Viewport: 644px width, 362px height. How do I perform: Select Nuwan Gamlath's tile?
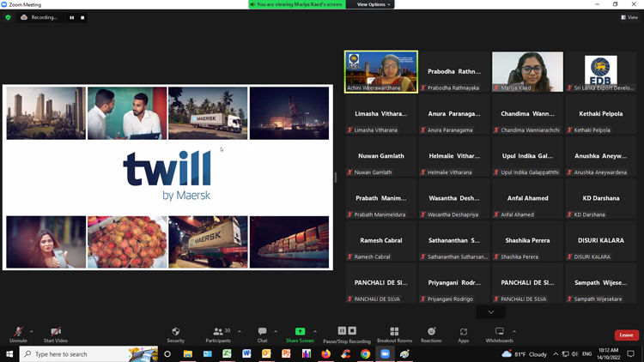381,156
